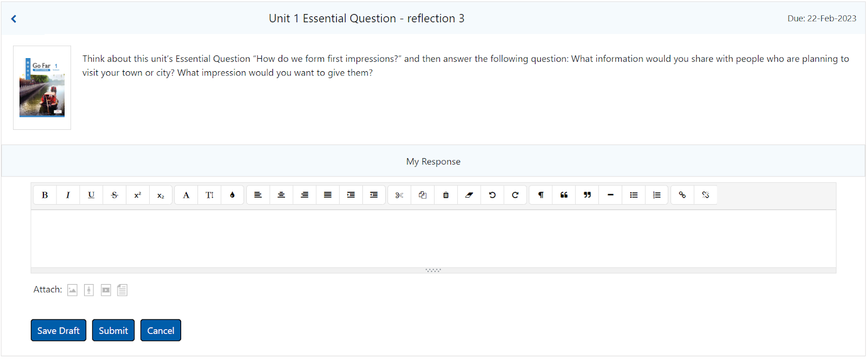This screenshot has width=868, height=359.
Task: Insert a blockquote
Action: (x=564, y=195)
